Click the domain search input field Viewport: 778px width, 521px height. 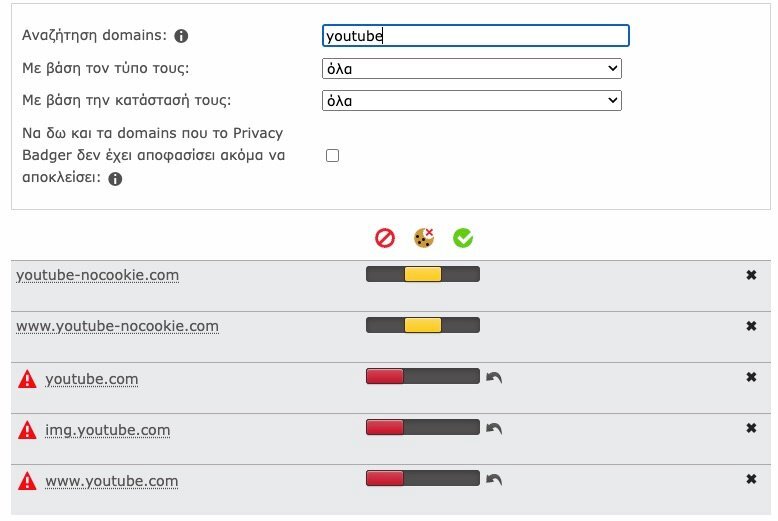[476, 36]
